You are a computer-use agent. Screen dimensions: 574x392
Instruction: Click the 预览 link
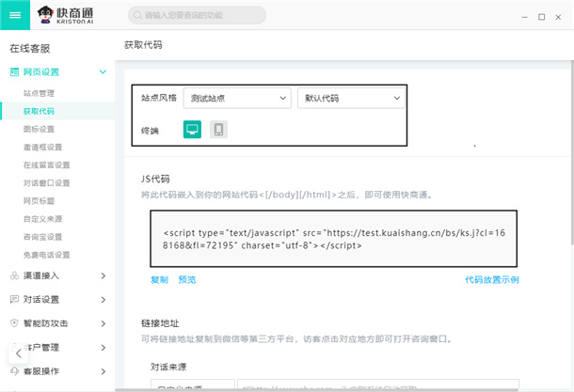tap(187, 280)
